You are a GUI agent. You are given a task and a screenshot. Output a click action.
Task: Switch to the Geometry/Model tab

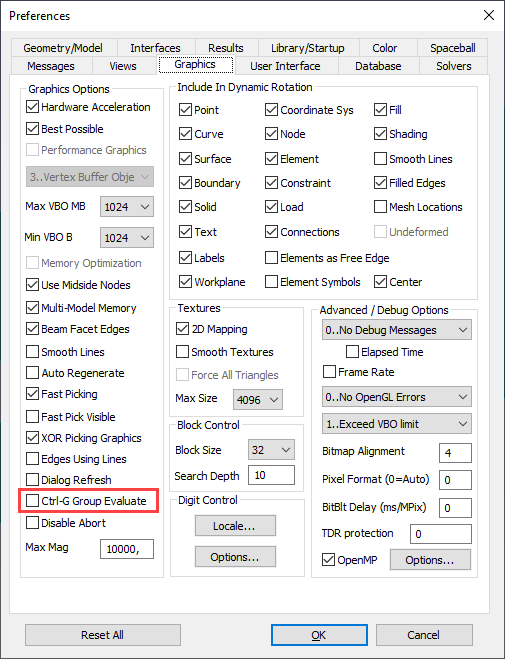[63, 48]
